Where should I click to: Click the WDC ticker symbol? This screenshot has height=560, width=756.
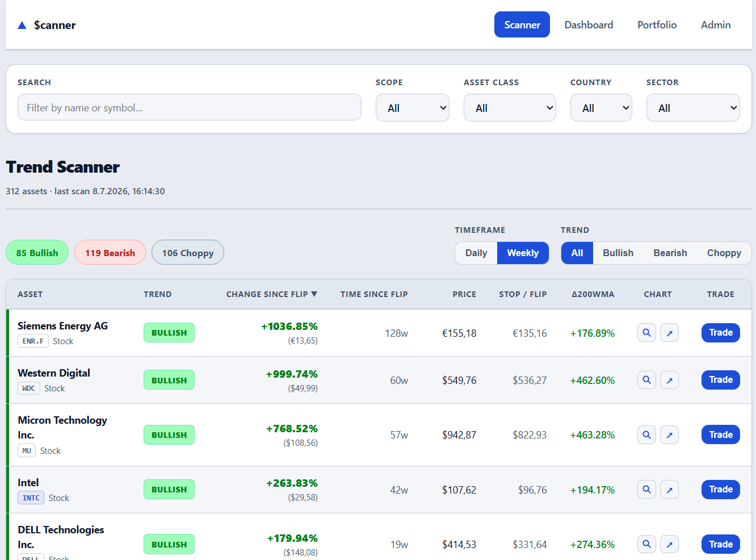tap(29, 388)
